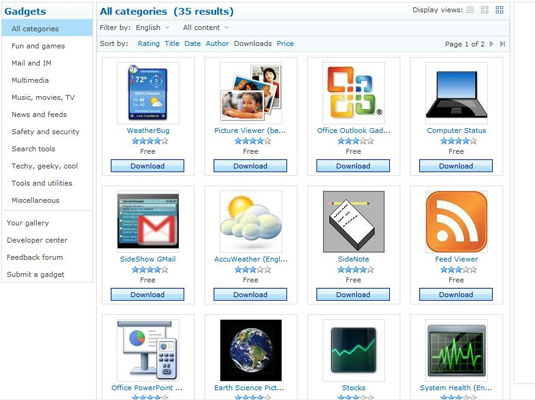The height and width of the screenshot is (400, 535).
Task: Open the Earth Science Pictures globe icon
Action: pos(251,350)
